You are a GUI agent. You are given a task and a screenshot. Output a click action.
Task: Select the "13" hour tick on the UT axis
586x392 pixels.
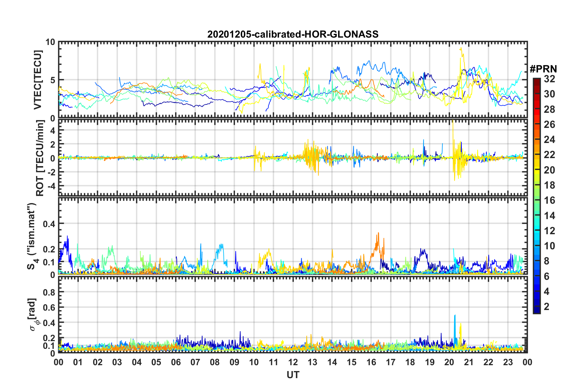pos(312,362)
